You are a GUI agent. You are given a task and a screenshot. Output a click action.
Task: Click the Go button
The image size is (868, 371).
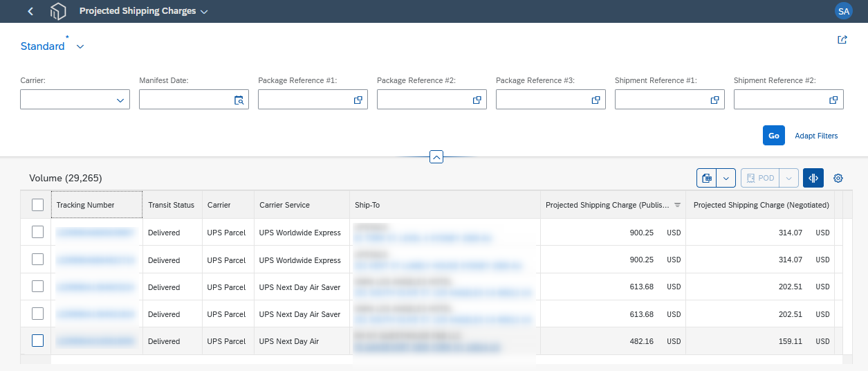(x=773, y=136)
